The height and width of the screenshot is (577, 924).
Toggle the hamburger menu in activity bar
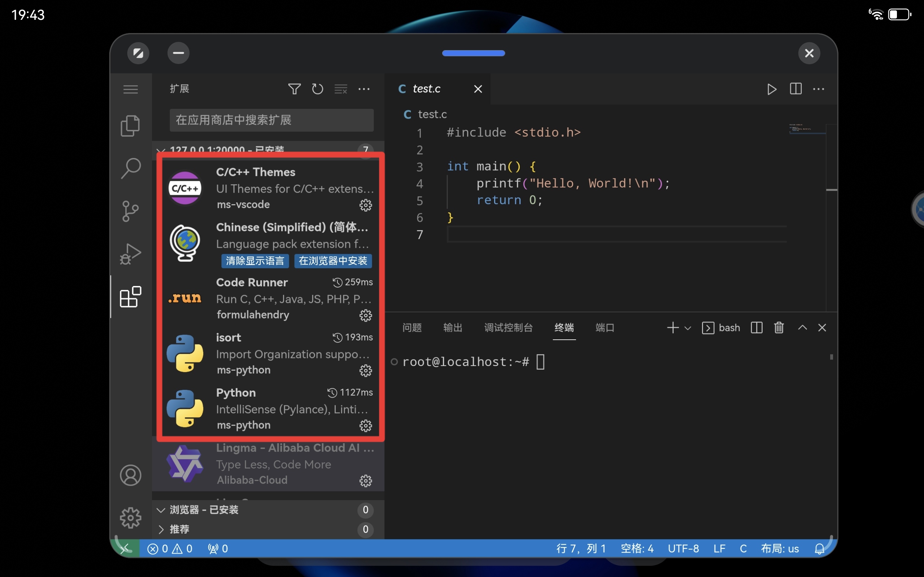coord(130,89)
